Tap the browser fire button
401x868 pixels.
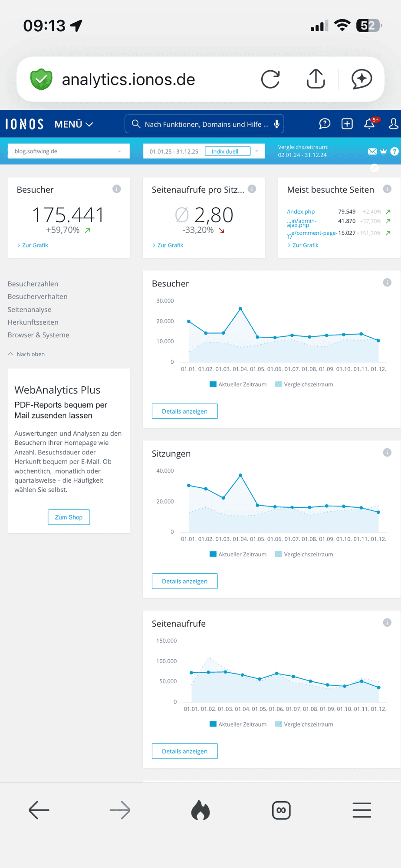coord(200,810)
